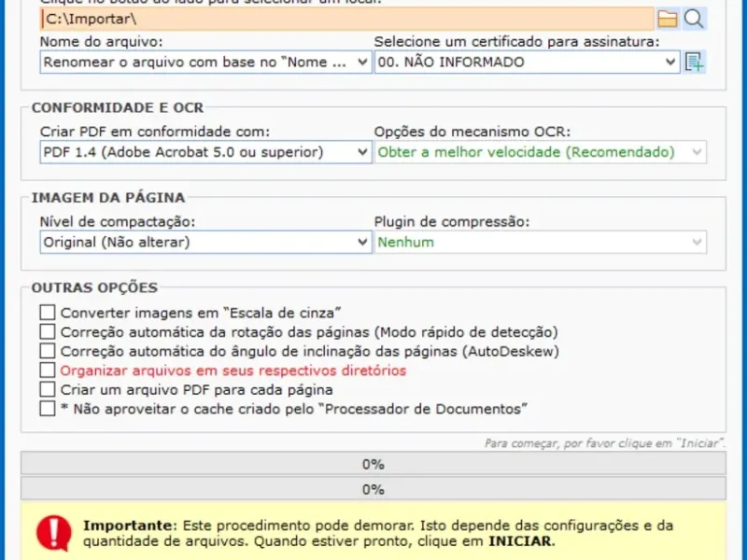Click the 'Importante' notice text
Image resolution: width=747 pixels, height=560 pixels.
point(378,533)
